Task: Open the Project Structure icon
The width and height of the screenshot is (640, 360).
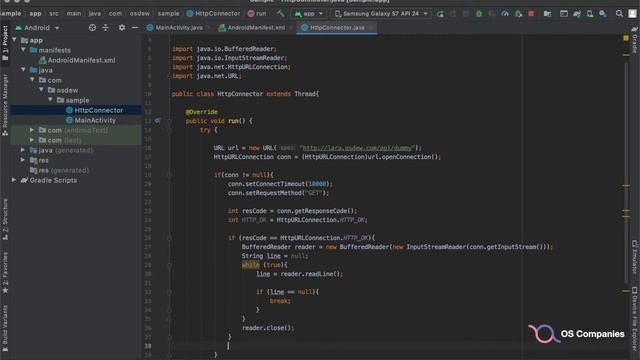Action: [x=547, y=14]
